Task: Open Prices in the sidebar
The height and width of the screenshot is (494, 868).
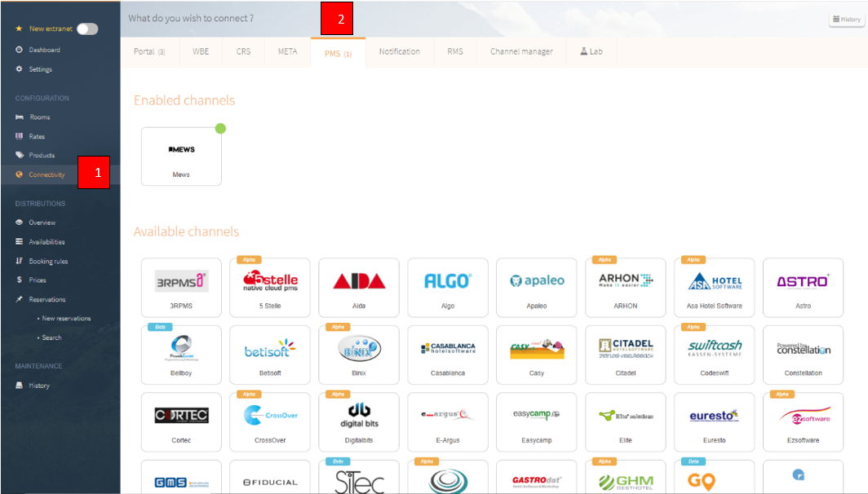Action: coord(38,280)
